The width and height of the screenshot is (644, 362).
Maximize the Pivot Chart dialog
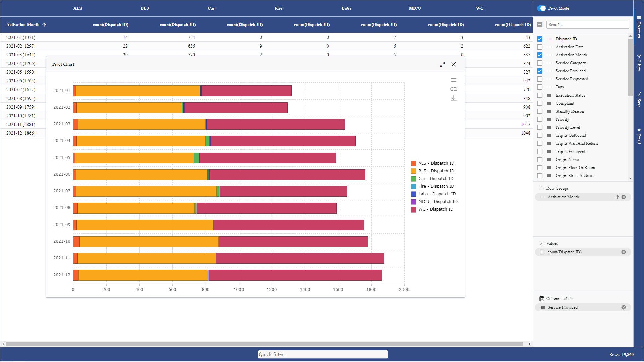(x=442, y=64)
